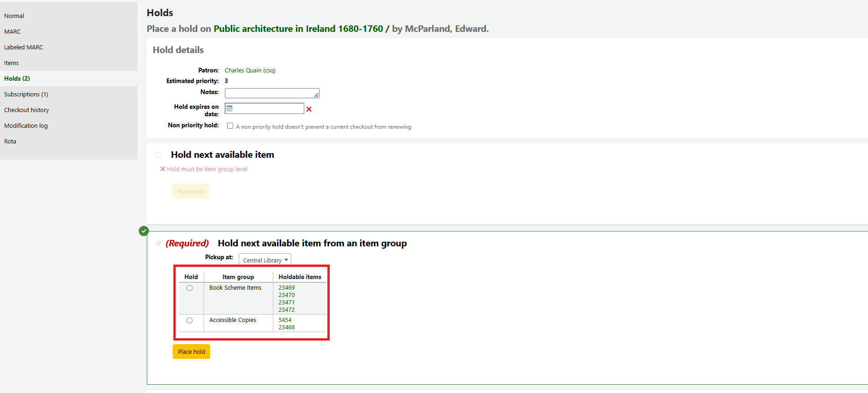
Task: Open the Rota tab
Action: pyautogui.click(x=10, y=141)
